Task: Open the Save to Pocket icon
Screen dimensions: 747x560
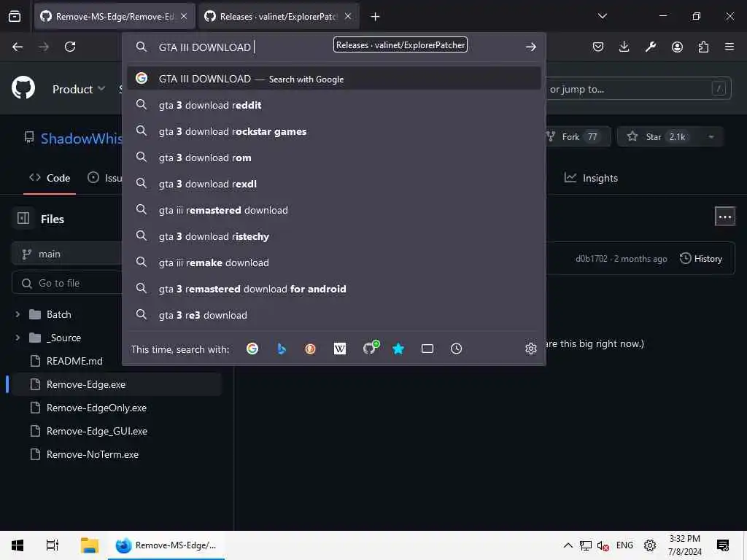Action: 598,47
